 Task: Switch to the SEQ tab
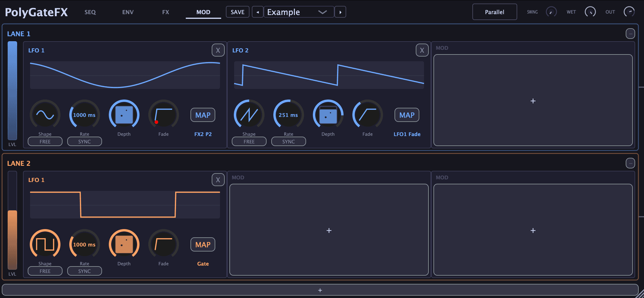pyautogui.click(x=90, y=12)
